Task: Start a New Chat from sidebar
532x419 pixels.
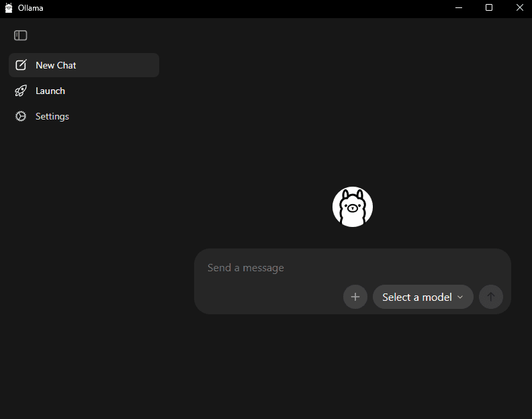Action: [x=84, y=65]
